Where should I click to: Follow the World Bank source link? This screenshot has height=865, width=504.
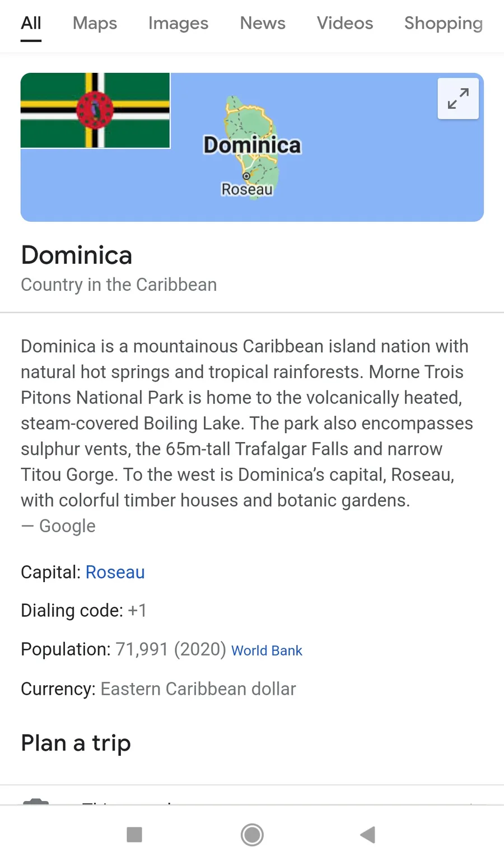[267, 650]
